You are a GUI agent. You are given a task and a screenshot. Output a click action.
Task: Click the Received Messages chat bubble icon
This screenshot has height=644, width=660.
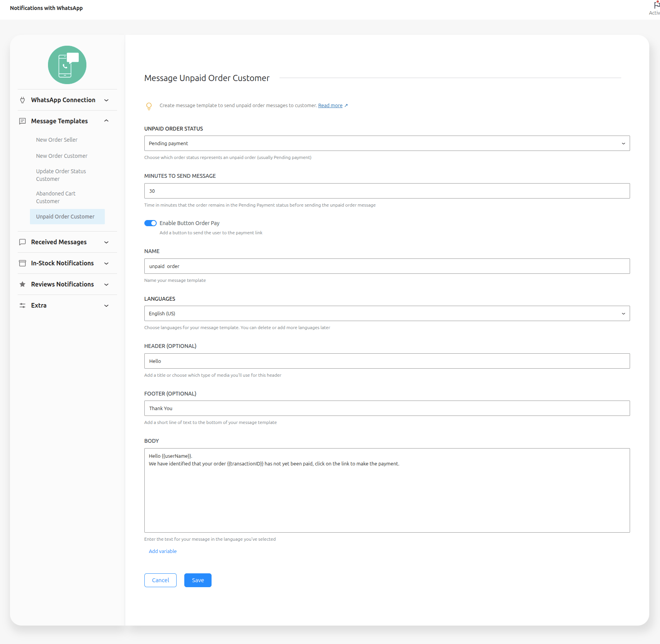pyautogui.click(x=23, y=242)
